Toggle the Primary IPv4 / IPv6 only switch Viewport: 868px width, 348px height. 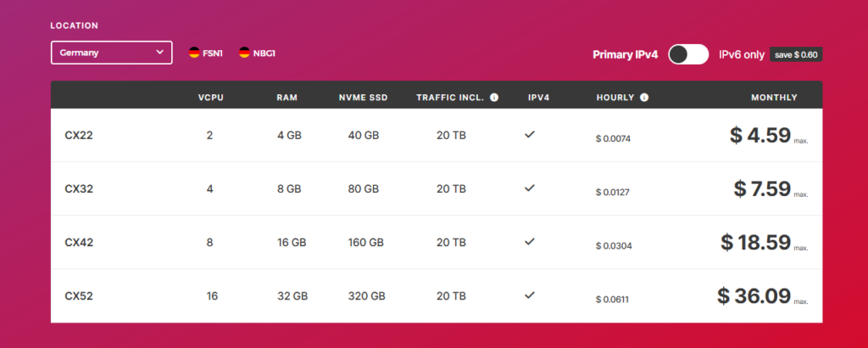[688, 54]
